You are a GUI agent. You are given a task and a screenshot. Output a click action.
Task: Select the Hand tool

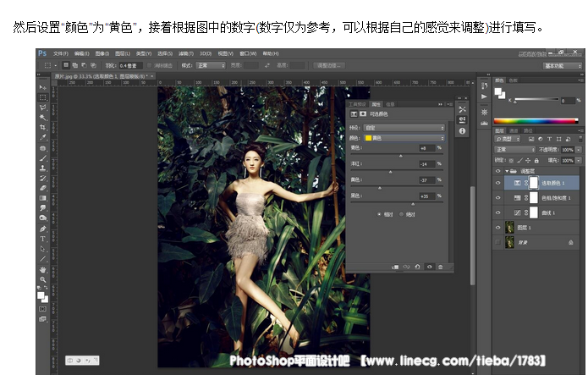tap(43, 269)
